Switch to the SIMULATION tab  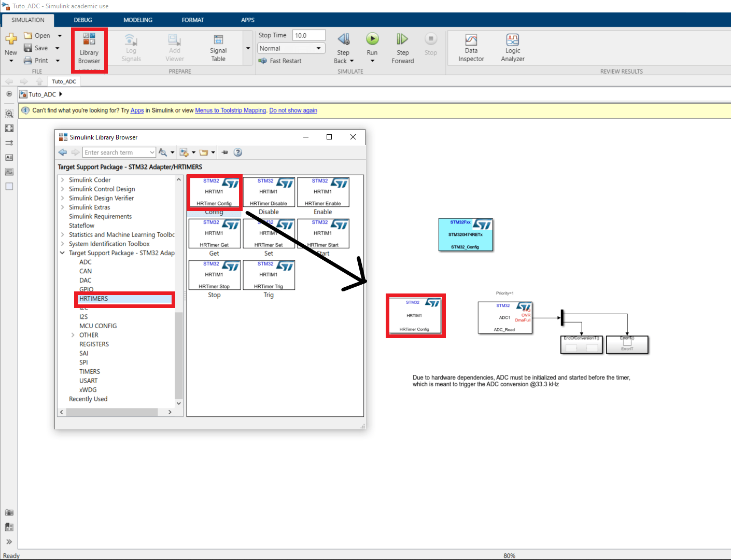28,20
